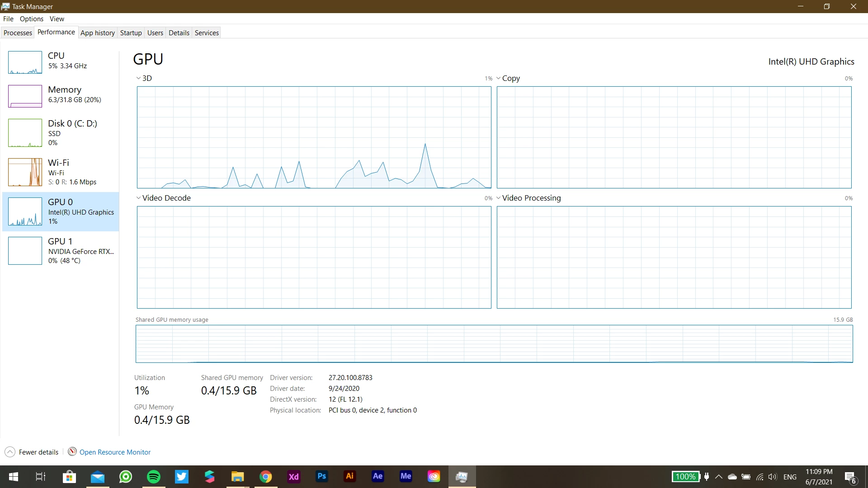Open the Options menu
868x488 pixels.
[31, 19]
